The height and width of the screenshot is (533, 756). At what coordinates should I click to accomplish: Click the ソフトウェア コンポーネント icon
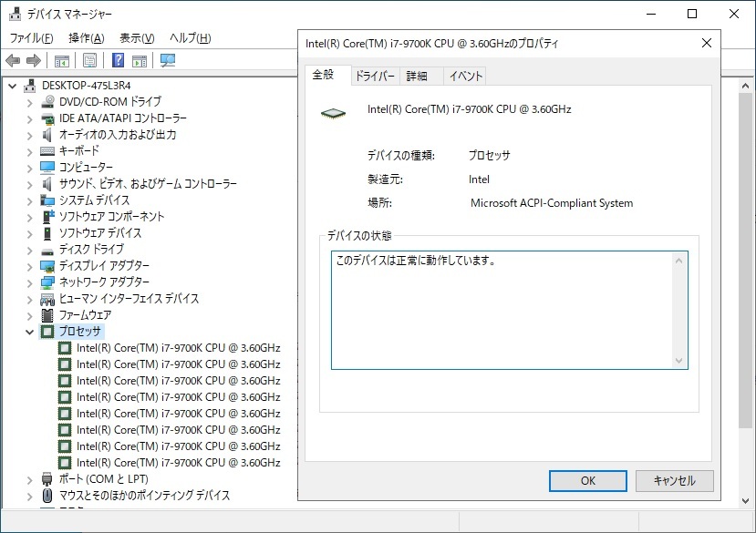click(x=48, y=217)
